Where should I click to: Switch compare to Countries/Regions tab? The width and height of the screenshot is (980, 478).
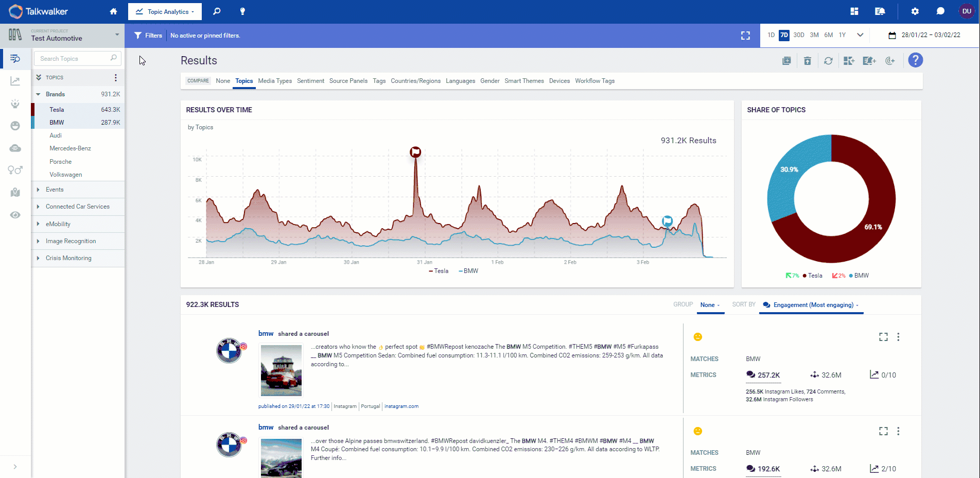(x=415, y=81)
